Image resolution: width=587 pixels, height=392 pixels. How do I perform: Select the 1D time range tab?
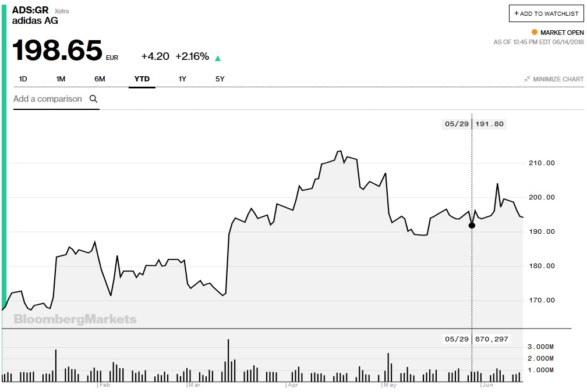[23, 79]
